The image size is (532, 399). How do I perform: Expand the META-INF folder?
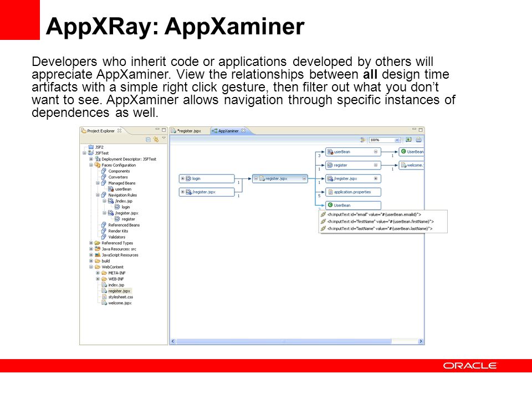pyautogui.click(x=98, y=273)
